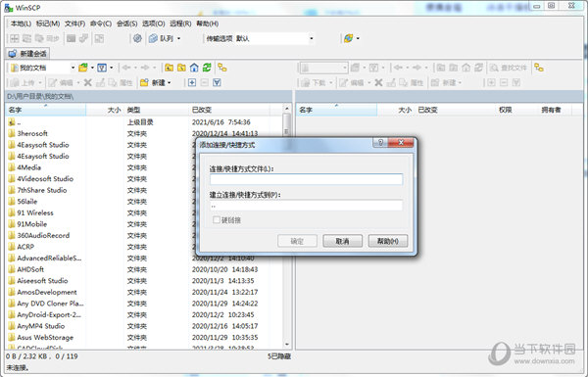Open the 传输选项 默认 transfer settings dropdown
The width and height of the screenshot is (588, 377).
(312, 38)
